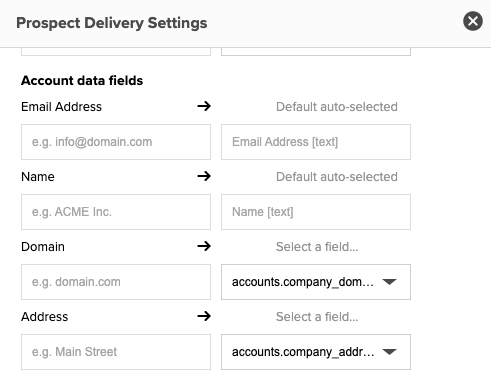Click the caret on the Domain field selector
Viewport: 491px width, 377px height.
click(389, 282)
